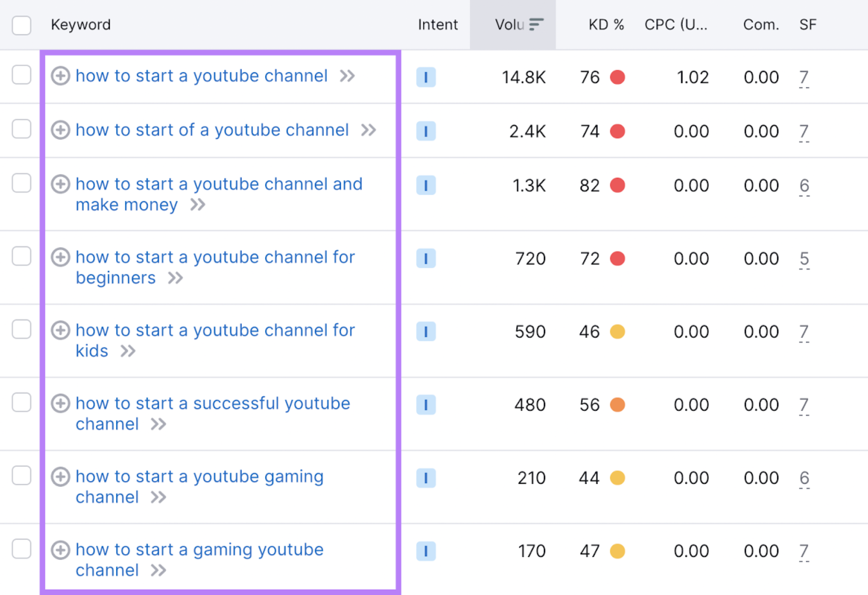This screenshot has width=868, height=595.
Task: Toggle the select-all checkbox in the header
Action: [x=22, y=26]
